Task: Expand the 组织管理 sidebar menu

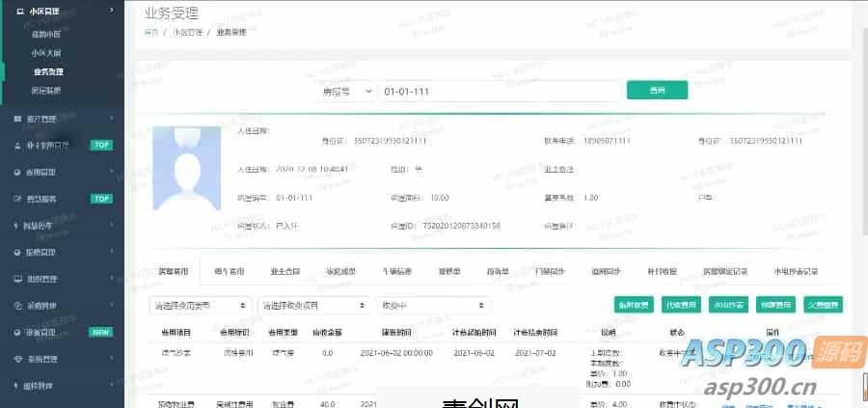Action: tap(112, 279)
